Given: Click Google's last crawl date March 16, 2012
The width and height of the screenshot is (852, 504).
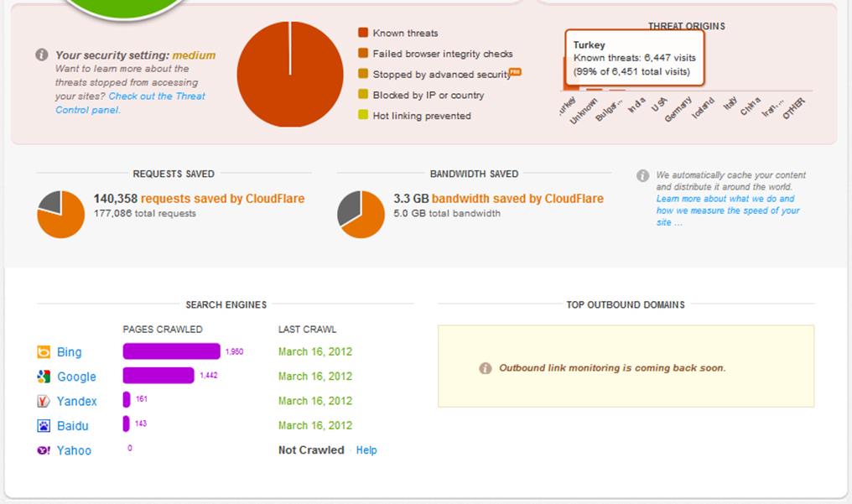Looking at the screenshot, I should point(315,376).
